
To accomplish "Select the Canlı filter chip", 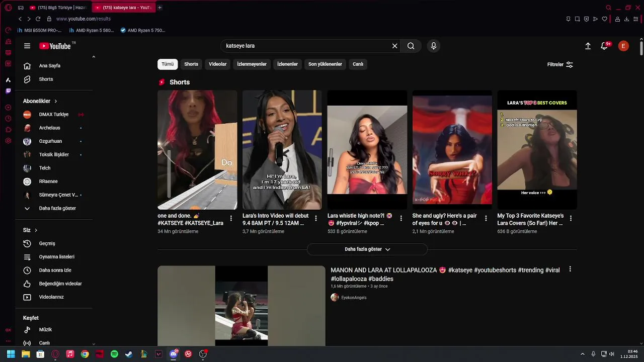I will [358, 64].
